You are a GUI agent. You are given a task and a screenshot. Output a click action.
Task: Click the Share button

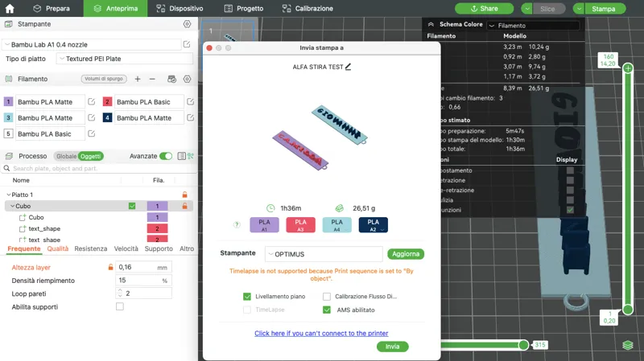484,9
